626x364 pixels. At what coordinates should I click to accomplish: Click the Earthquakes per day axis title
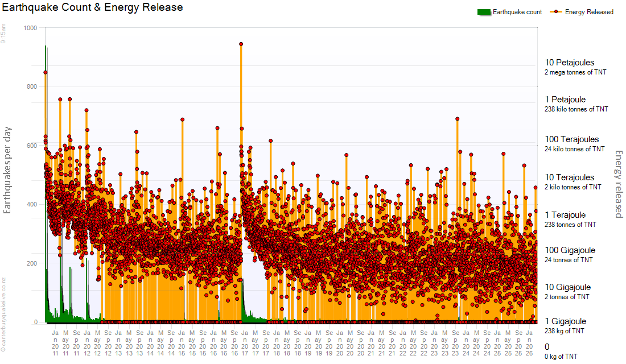pyautogui.click(x=8, y=169)
